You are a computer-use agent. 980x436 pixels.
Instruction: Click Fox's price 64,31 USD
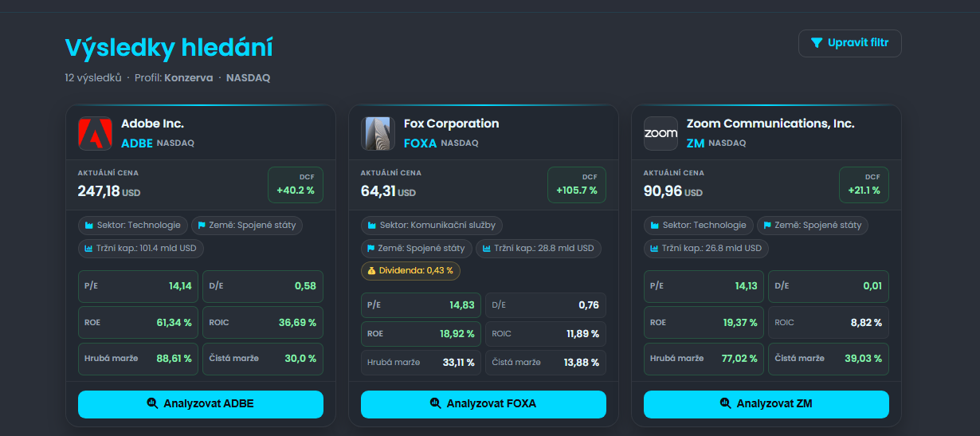(388, 191)
